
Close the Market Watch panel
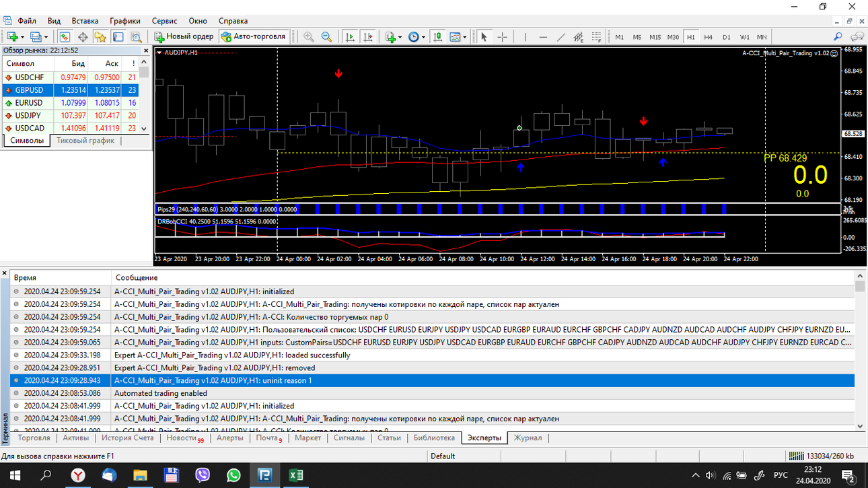tap(146, 50)
